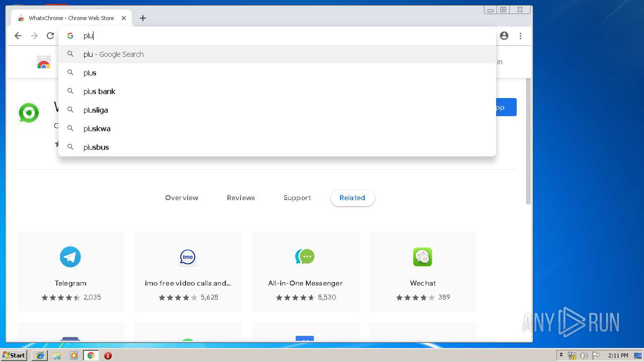Click Wechat's 389 rating count

[x=444, y=297]
